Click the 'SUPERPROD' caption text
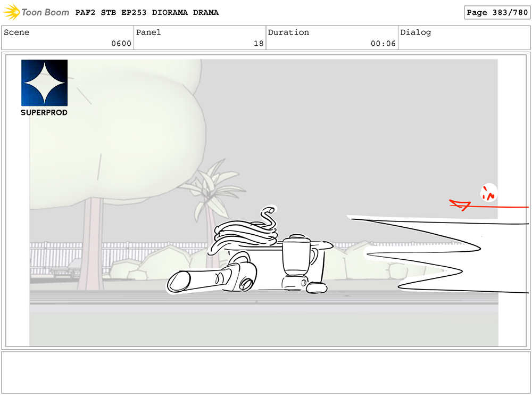Viewport: 532px width, 395px height. (x=44, y=112)
